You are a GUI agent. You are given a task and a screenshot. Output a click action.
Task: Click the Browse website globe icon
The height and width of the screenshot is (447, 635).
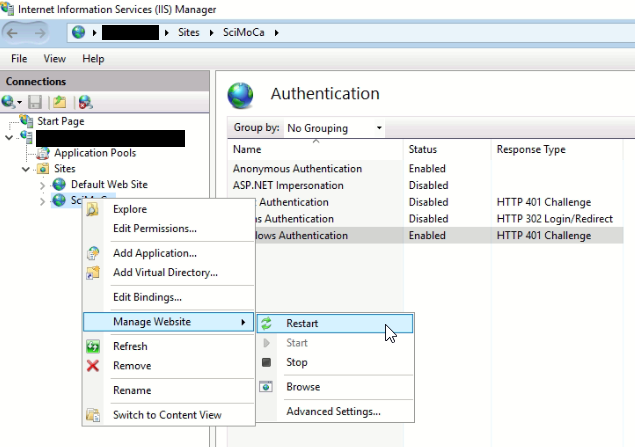267,387
